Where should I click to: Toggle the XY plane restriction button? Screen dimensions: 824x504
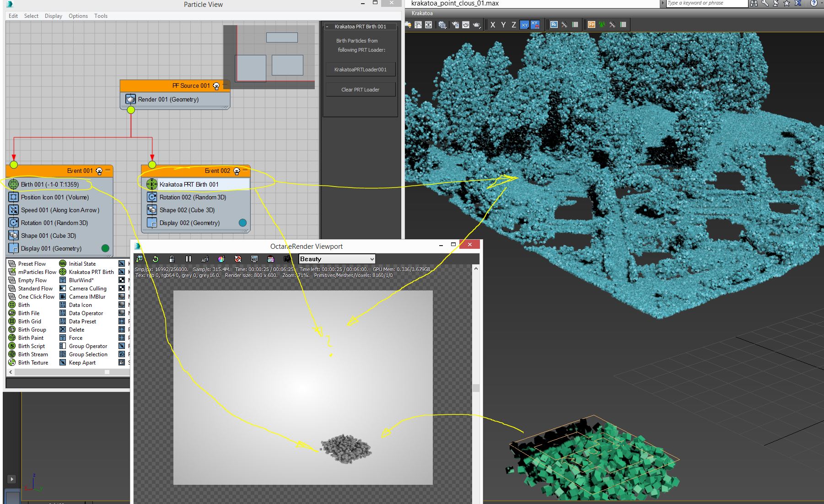click(x=525, y=25)
